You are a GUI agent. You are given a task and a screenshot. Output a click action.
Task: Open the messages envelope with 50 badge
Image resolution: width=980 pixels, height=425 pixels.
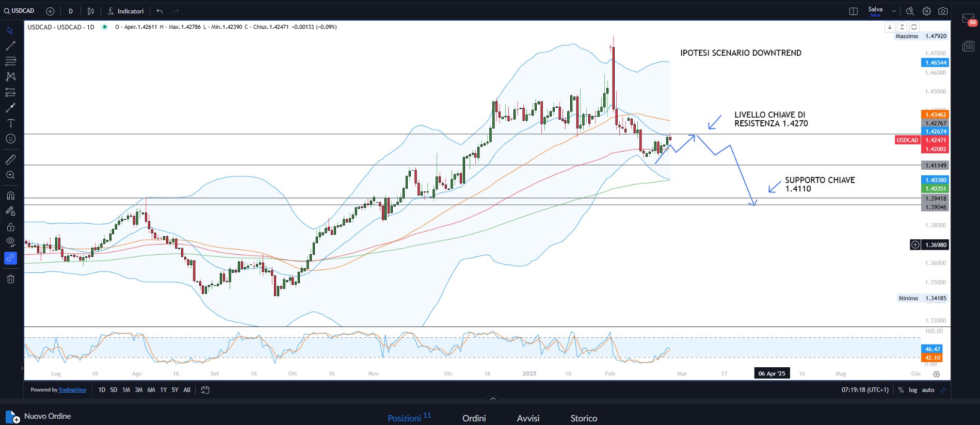(x=968, y=20)
